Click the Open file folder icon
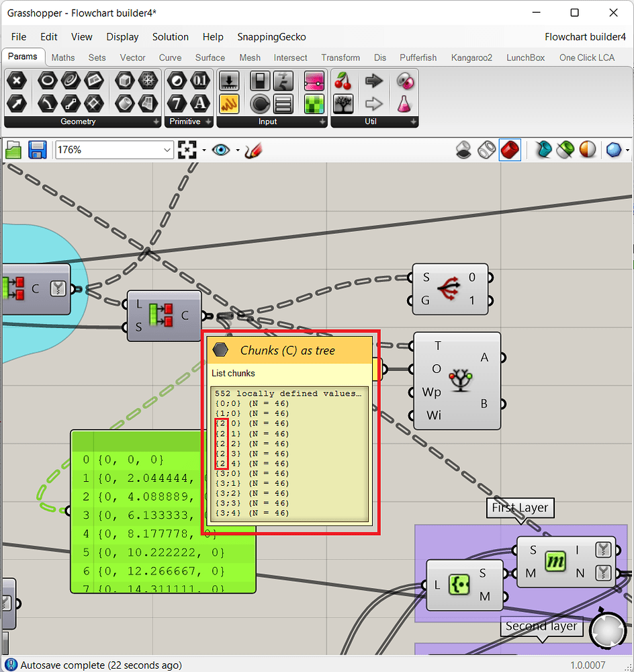The image size is (634, 672). click(14, 150)
